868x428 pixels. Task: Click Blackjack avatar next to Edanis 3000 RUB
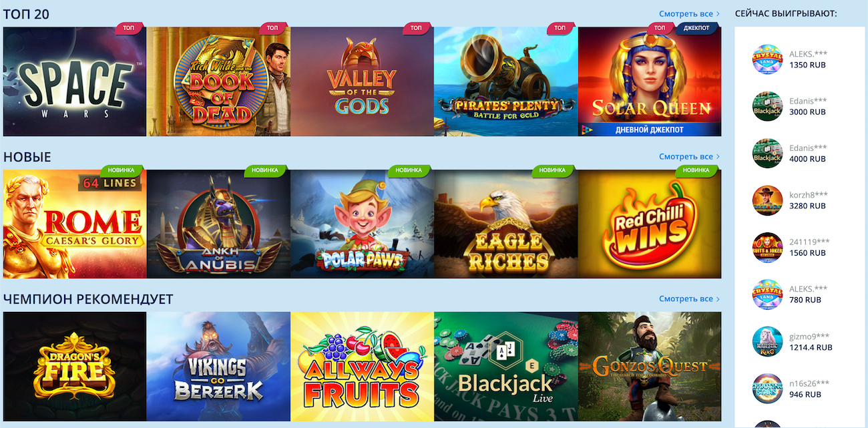pyautogui.click(x=767, y=106)
